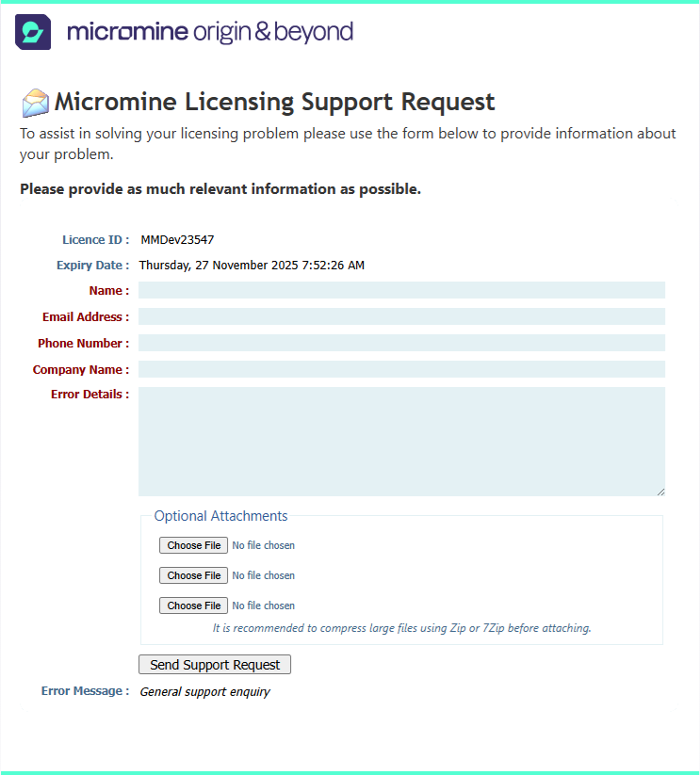Open the third Choose File button
The width and height of the screenshot is (700, 775).
(x=193, y=605)
